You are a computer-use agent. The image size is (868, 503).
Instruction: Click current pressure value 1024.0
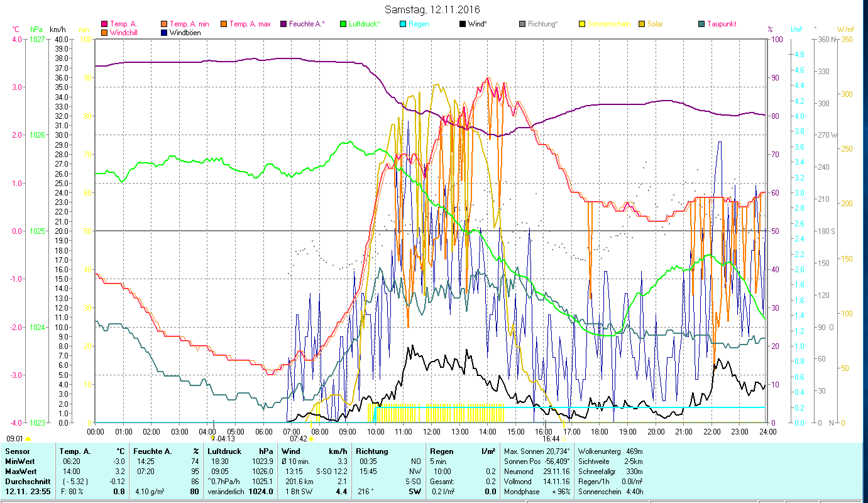pos(261,492)
